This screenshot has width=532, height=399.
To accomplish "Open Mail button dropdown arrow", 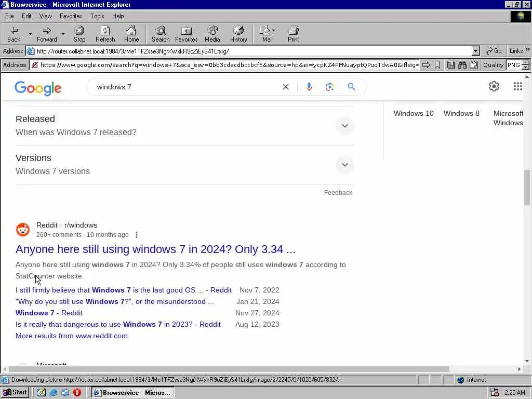I will click(x=273, y=31).
